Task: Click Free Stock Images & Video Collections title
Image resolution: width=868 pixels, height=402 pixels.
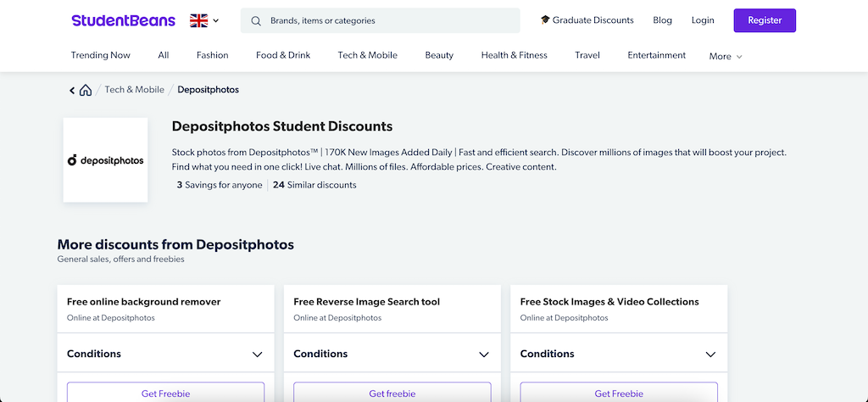Action: coord(609,302)
